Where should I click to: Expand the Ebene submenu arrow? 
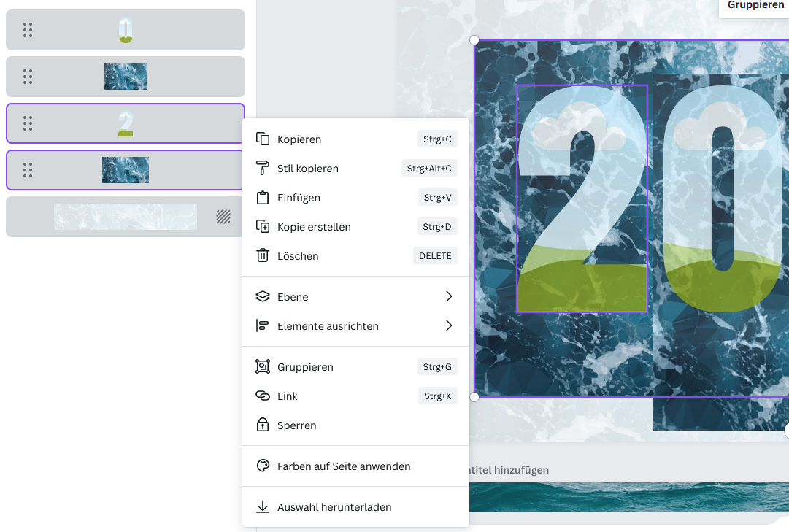click(x=449, y=297)
